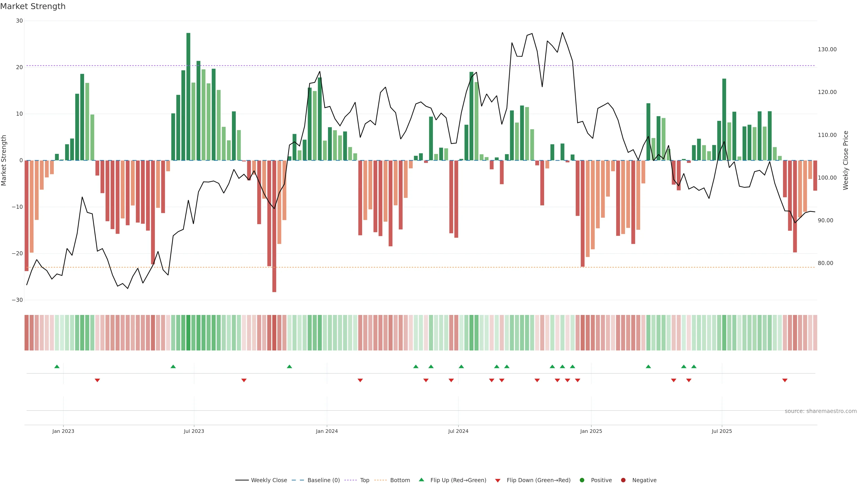The height and width of the screenshot is (488, 868).
Task: Click the leftmost heat-strip color cell
Action: [x=27, y=332]
